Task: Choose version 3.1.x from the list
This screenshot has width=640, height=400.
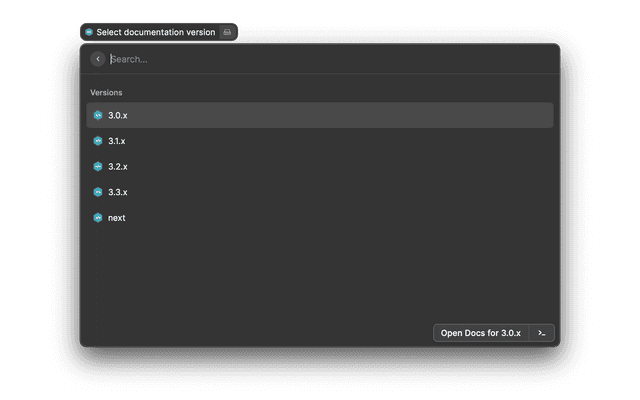Action: (117, 141)
